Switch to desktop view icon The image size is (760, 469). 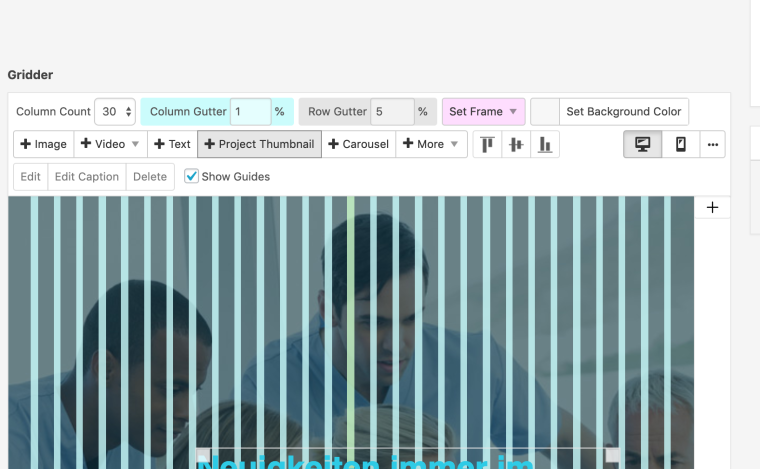(642, 144)
